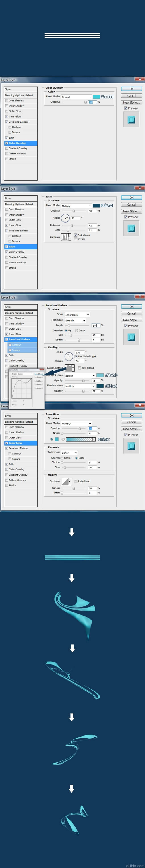The width and height of the screenshot is (145, 868).
Task: Click the contour curve graph in Contour Editor
Action: [22, 388]
